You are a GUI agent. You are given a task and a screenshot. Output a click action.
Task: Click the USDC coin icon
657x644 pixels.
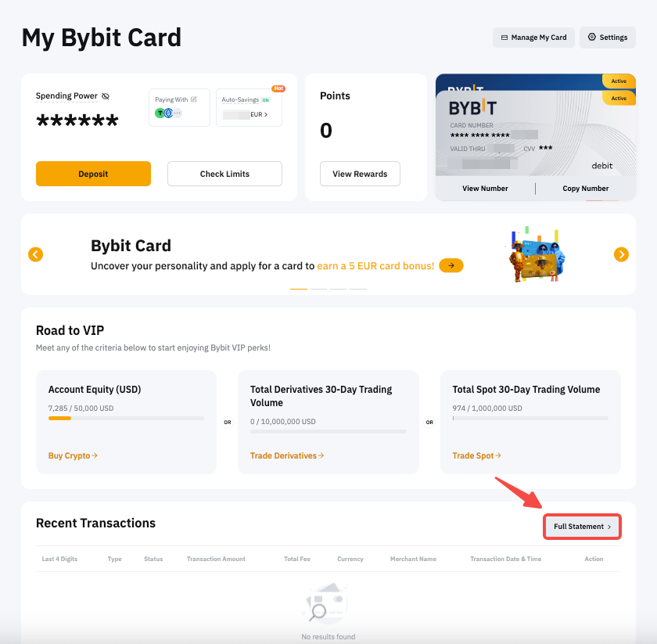point(168,113)
